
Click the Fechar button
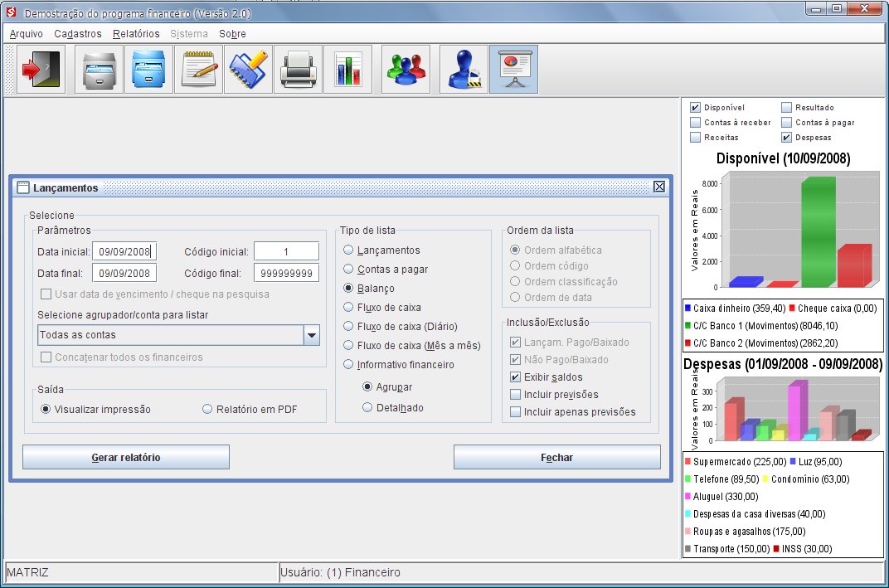(x=556, y=457)
